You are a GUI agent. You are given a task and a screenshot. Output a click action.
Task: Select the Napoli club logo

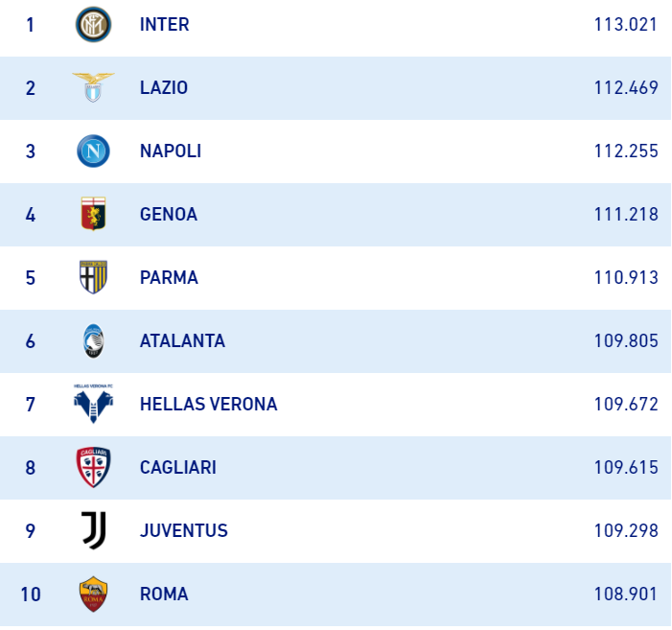[x=93, y=151]
